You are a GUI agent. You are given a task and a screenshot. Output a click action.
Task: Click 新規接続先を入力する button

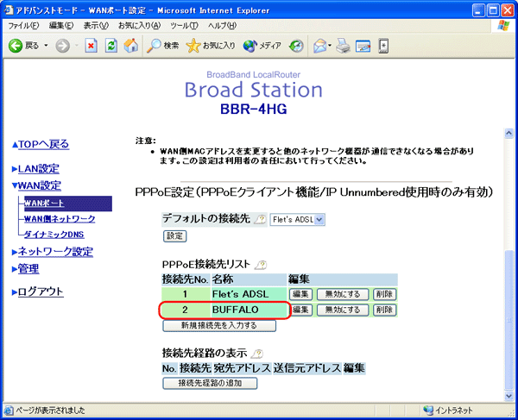tap(219, 326)
